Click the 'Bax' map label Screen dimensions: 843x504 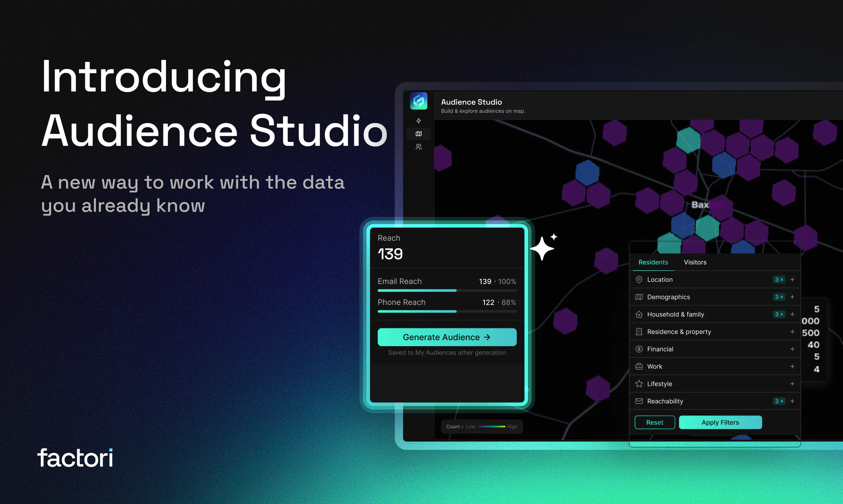pyautogui.click(x=700, y=205)
